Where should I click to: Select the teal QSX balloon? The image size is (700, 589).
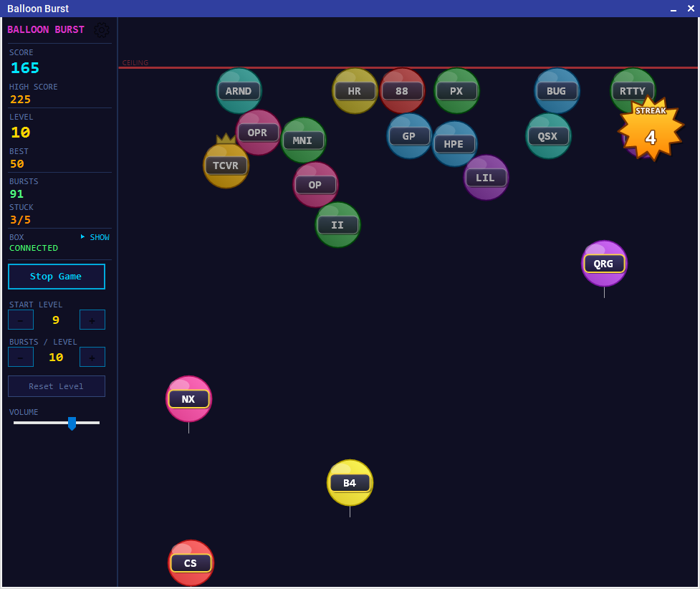548,136
